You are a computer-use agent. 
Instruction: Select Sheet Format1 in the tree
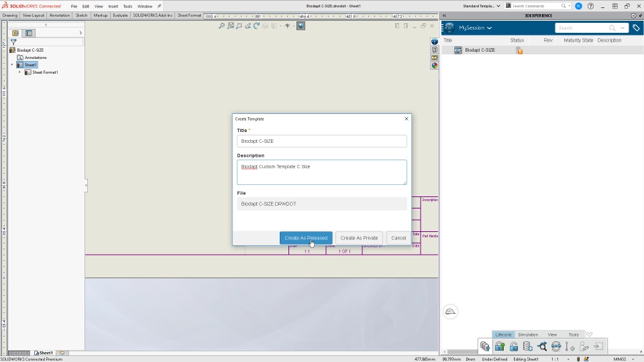(45, 72)
